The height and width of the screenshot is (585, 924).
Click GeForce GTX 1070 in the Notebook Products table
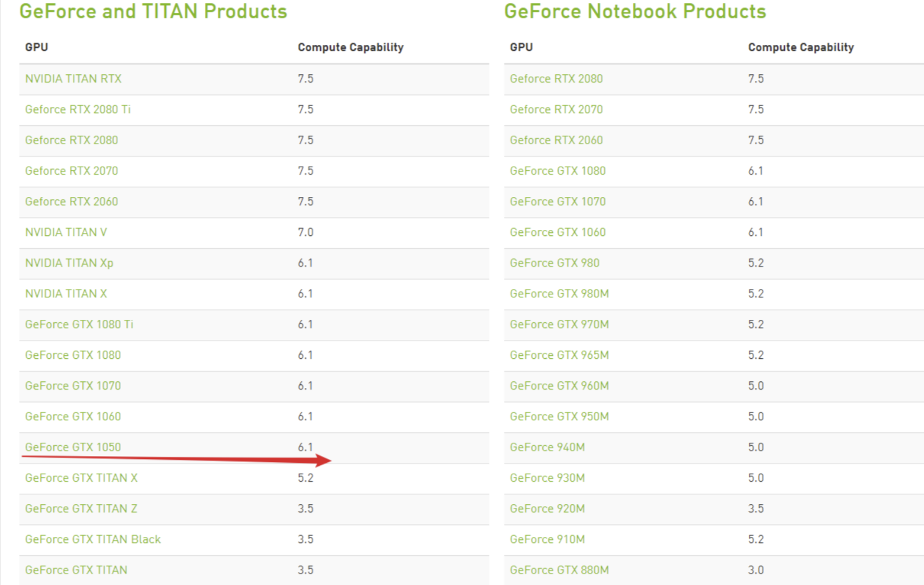coord(557,201)
